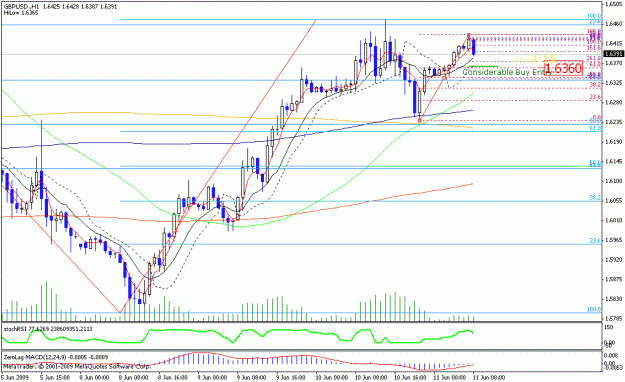Click the 'HiLo= 1.6365' label
625x382 pixels.
(21, 13)
